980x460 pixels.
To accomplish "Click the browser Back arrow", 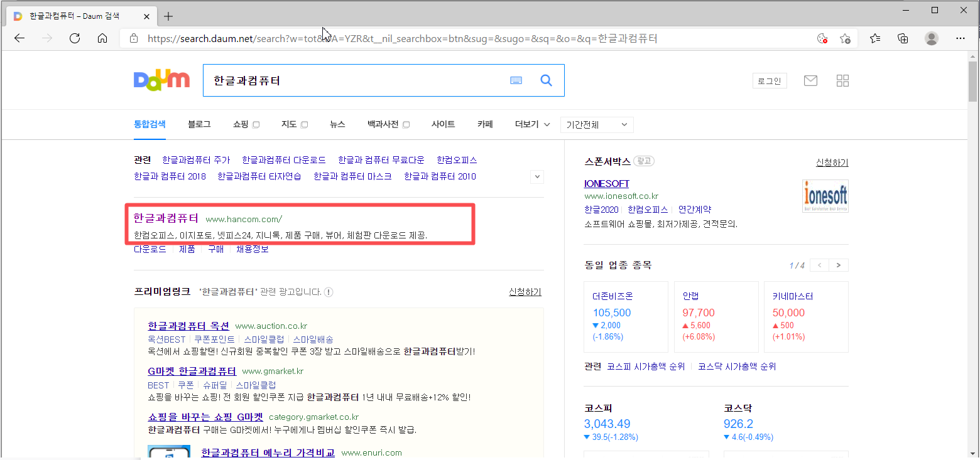I will pyautogui.click(x=19, y=38).
